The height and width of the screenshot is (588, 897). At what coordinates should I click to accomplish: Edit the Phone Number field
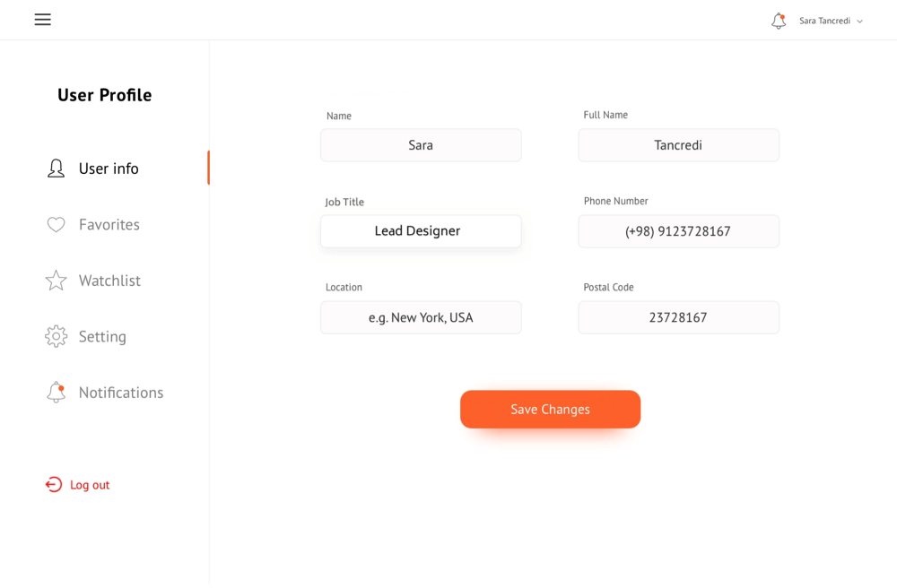pyautogui.click(x=678, y=231)
